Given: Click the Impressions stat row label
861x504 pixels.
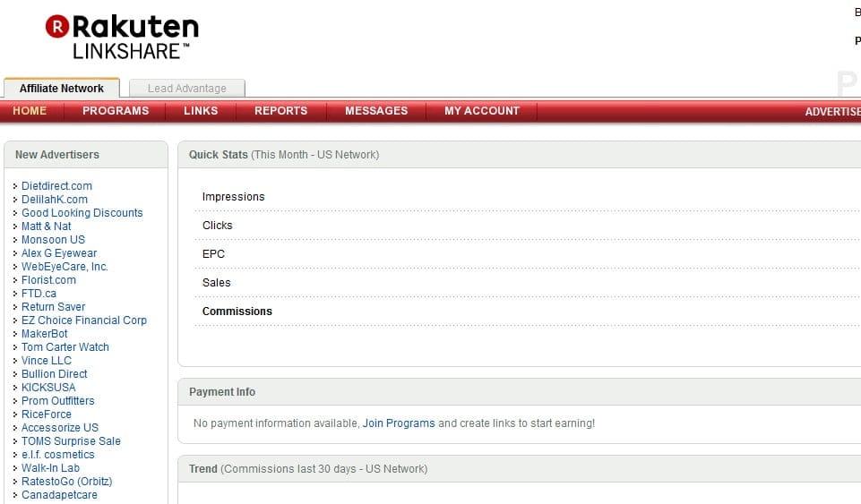Looking at the screenshot, I should [x=233, y=197].
